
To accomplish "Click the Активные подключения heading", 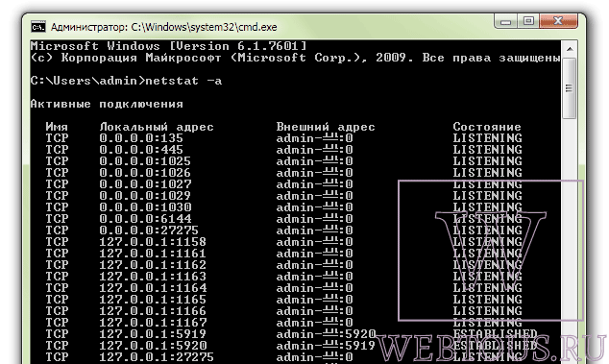I will pos(107,104).
